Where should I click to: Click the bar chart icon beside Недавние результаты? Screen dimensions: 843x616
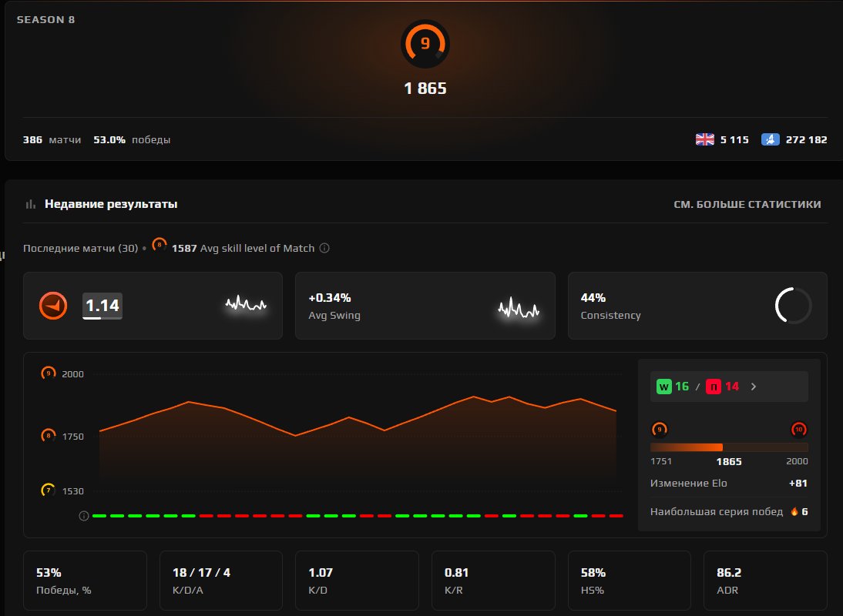[x=31, y=204]
